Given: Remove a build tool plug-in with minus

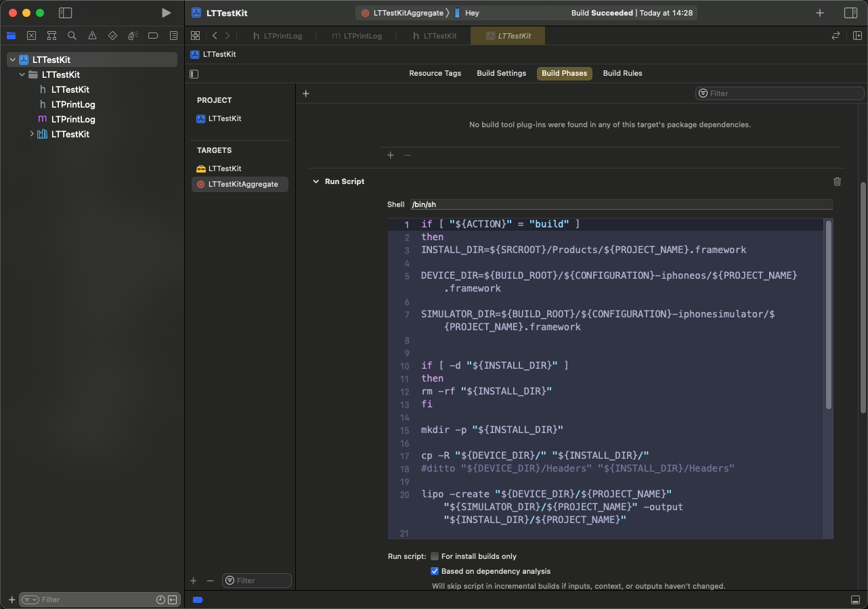Looking at the screenshot, I should (x=407, y=155).
